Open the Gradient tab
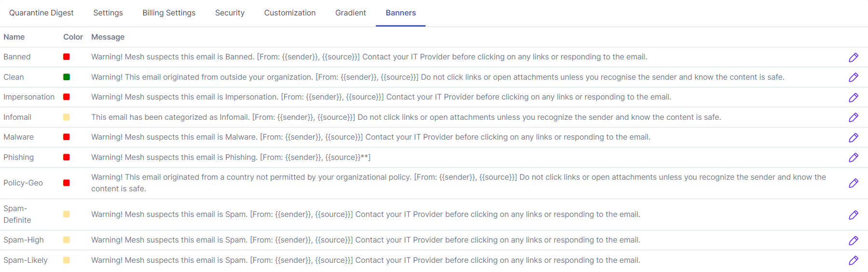 pos(350,13)
